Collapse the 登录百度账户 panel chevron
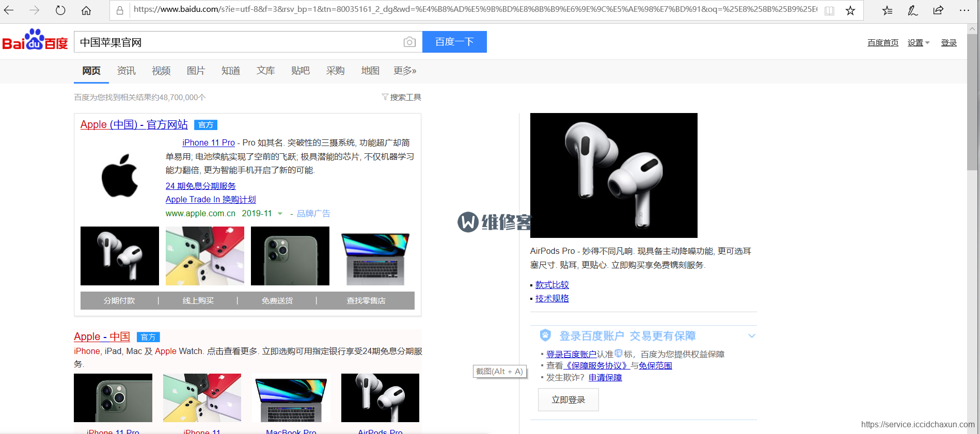Viewport: 980px width, 434px height. click(x=752, y=335)
